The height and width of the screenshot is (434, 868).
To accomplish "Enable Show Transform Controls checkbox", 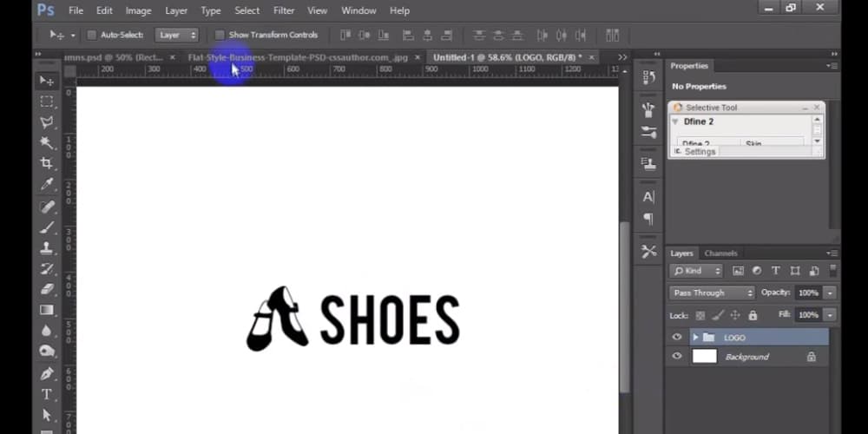I will [220, 35].
